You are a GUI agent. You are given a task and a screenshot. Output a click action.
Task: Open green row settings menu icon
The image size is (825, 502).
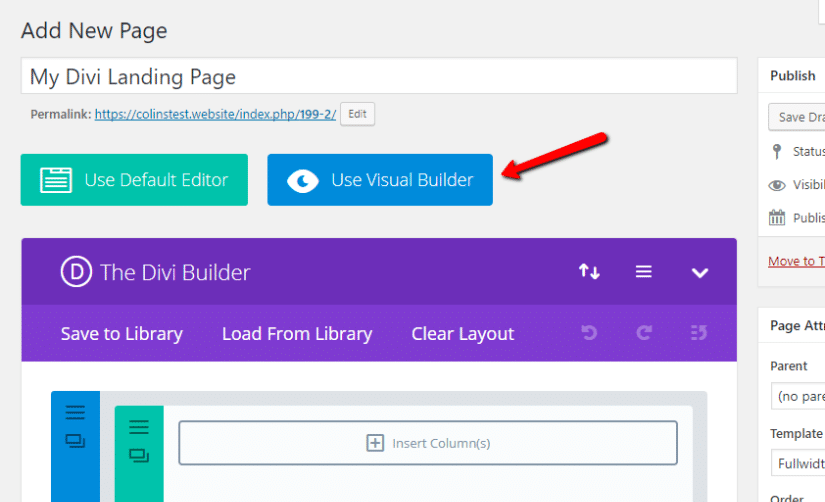click(x=139, y=427)
